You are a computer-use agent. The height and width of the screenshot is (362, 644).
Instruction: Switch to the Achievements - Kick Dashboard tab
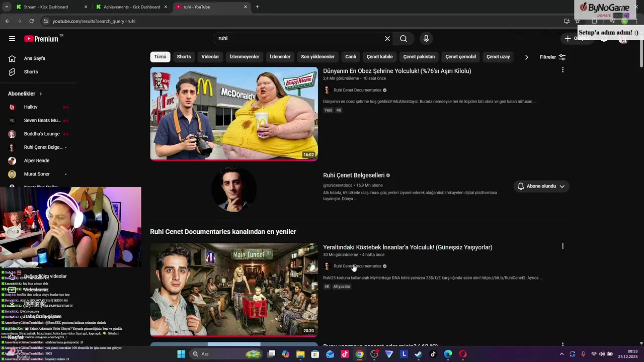[131, 7]
